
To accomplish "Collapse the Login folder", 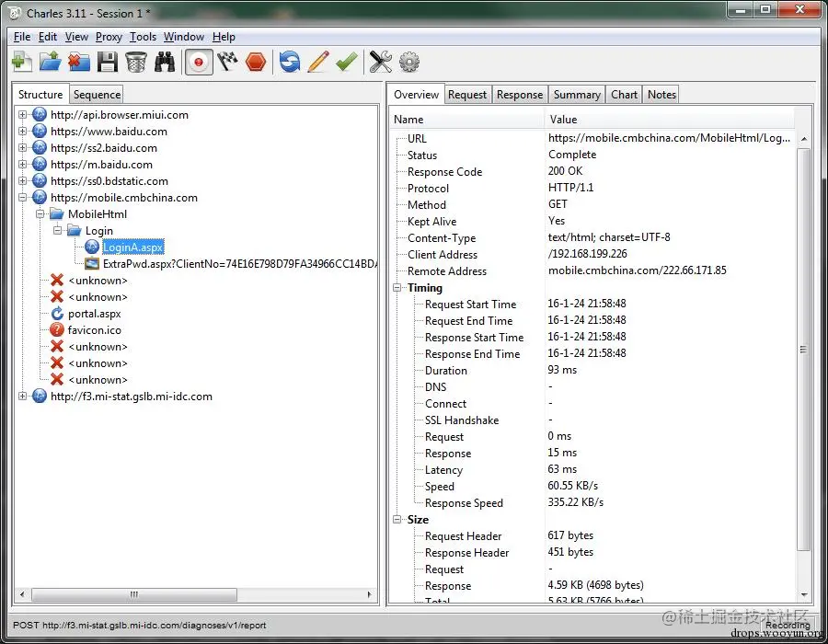I will point(58,231).
